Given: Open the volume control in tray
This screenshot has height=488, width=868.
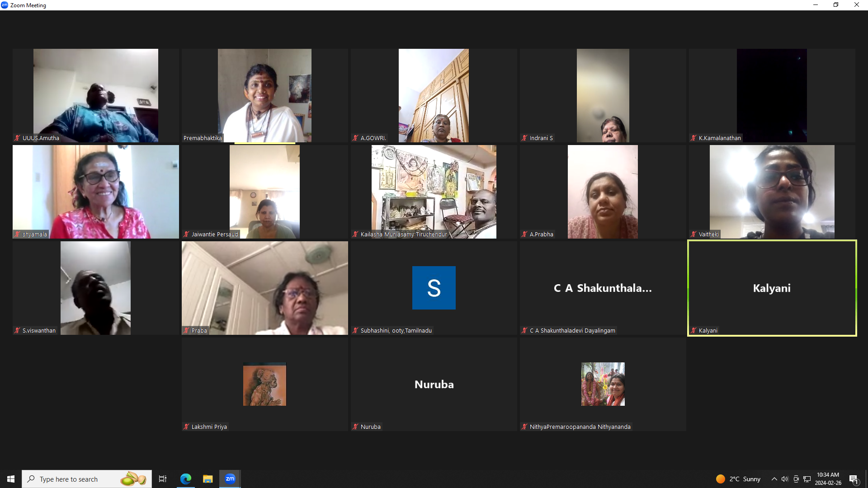Looking at the screenshot, I should [785, 479].
